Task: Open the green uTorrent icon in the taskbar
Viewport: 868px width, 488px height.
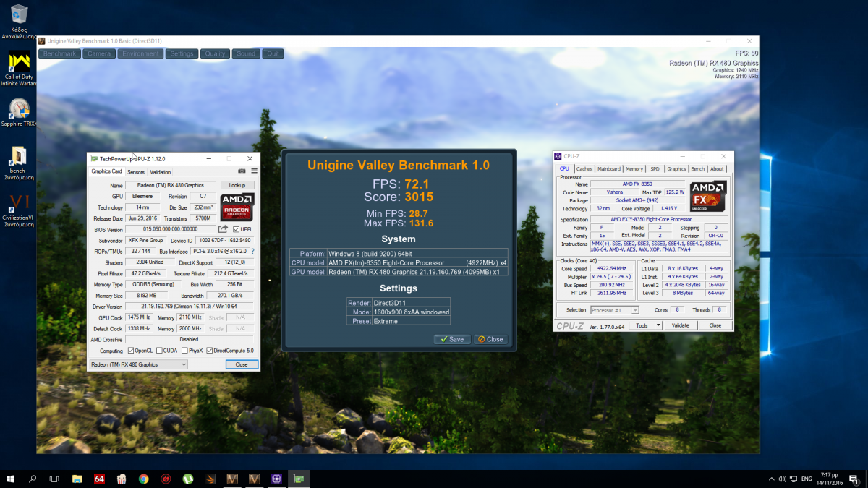Action: [188, 479]
